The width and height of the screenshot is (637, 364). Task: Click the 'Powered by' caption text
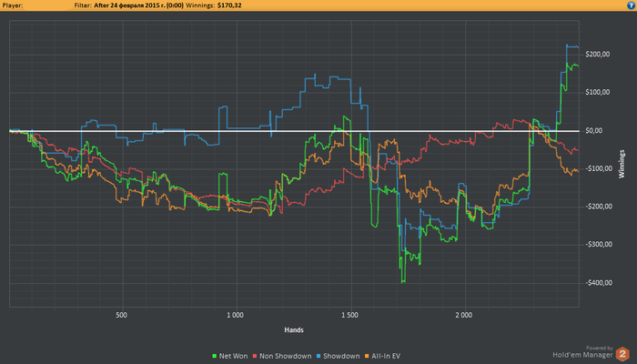599,349
